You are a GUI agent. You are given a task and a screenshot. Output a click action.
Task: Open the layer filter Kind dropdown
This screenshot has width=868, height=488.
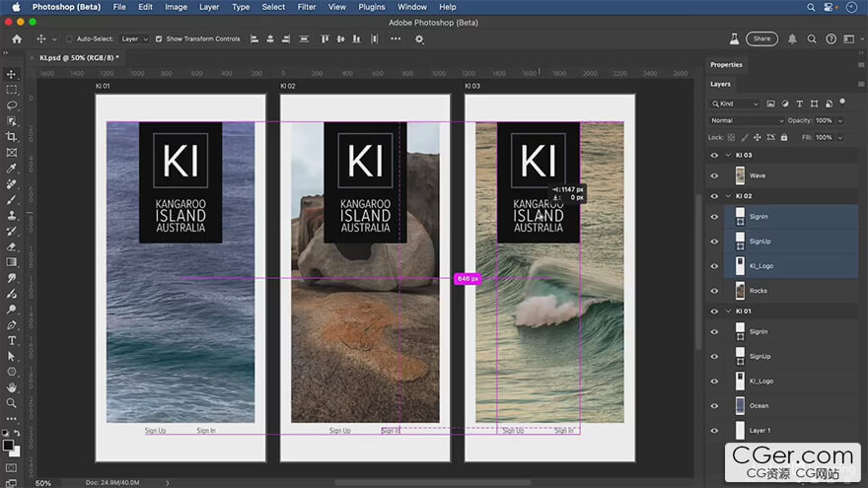pos(735,104)
